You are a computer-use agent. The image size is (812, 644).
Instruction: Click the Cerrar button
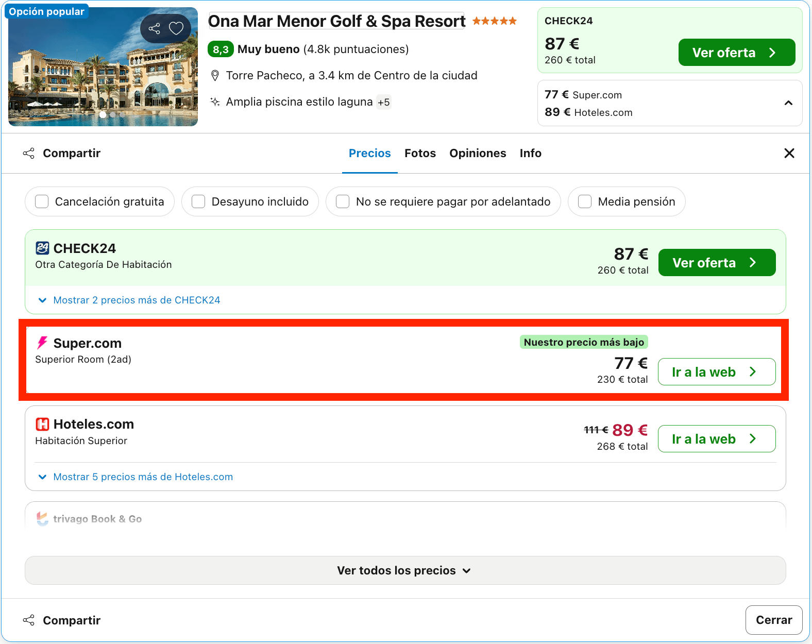coord(774,620)
